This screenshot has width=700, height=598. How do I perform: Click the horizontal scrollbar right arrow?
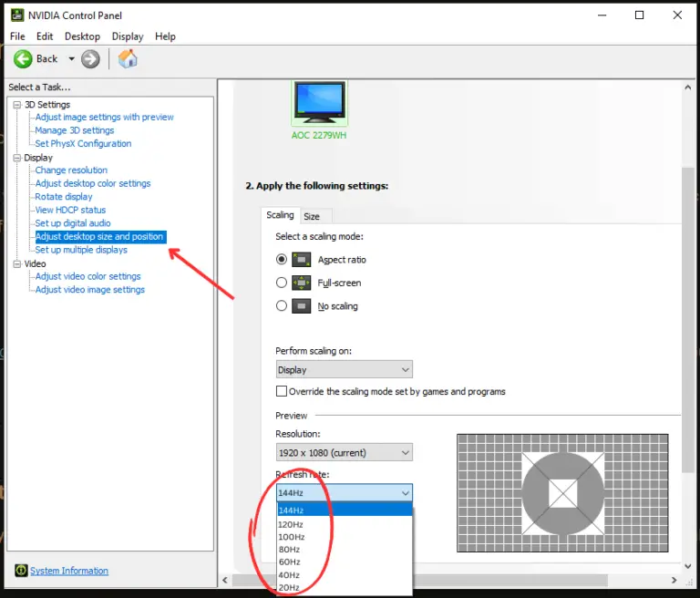[674, 580]
